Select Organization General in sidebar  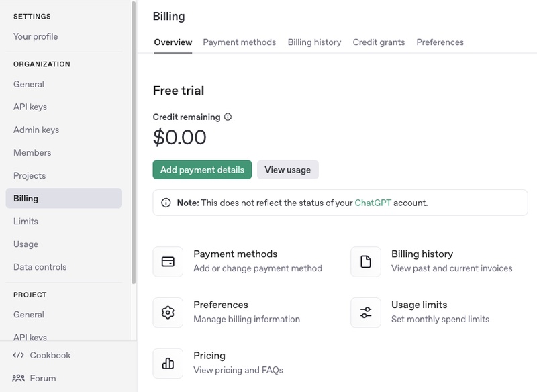point(29,84)
